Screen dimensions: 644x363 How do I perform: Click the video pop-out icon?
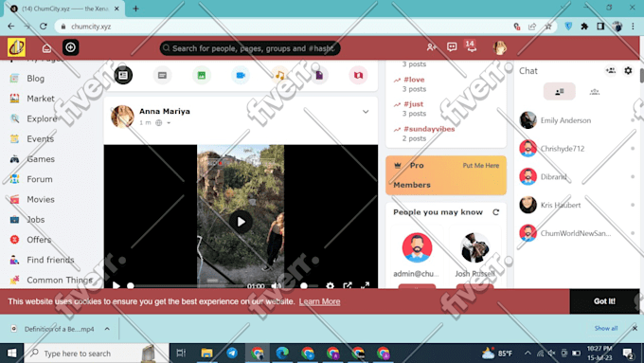[x=348, y=285]
